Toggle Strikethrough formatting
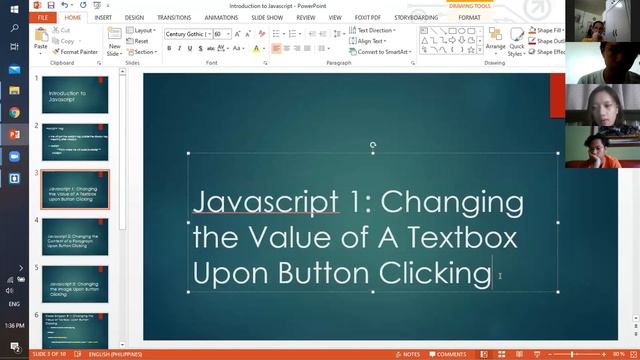The width and height of the screenshot is (640, 360). tap(211, 49)
